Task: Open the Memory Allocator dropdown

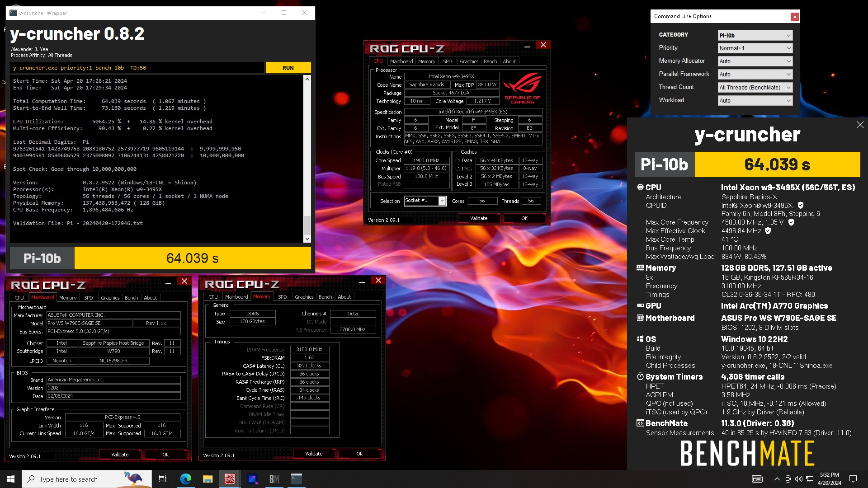Action: [755, 61]
